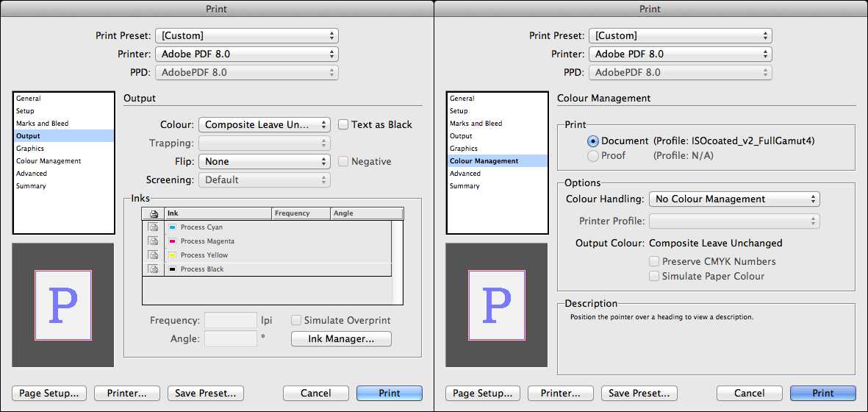
Task: Select Graphics in the Output dialog's category list
Action: [30, 149]
